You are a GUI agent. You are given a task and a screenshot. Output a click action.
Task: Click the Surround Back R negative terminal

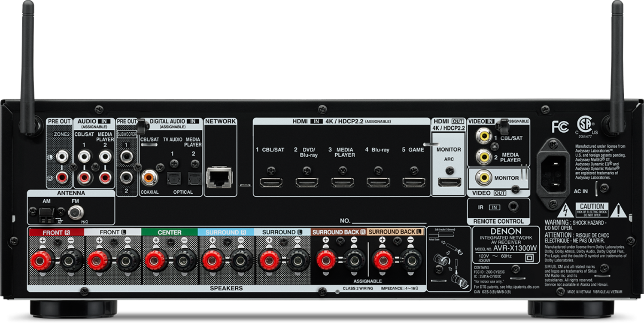pos(355,260)
